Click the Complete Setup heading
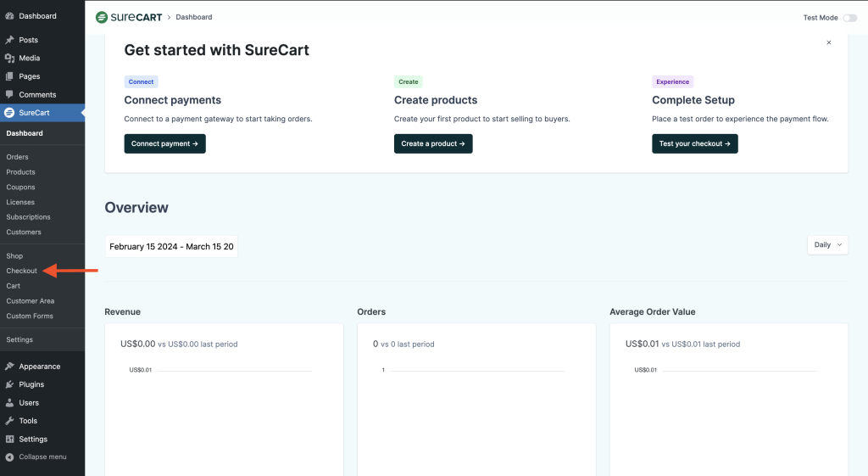The height and width of the screenshot is (476, 868). (x=693, y=100)
